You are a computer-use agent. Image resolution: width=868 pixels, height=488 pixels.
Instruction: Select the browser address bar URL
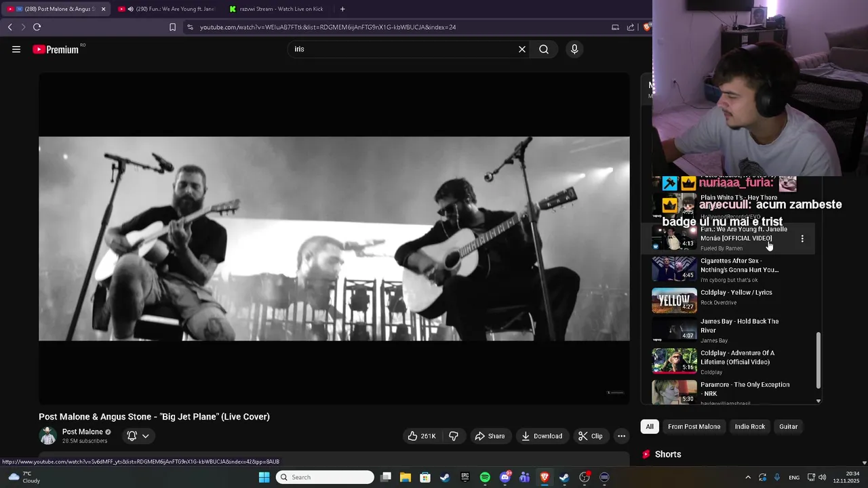click(328, 27)
